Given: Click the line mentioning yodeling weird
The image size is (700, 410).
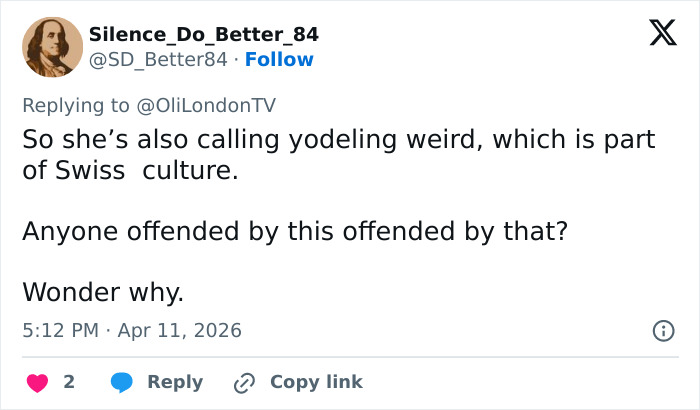Looking at the screenshot, I should pyautogui.click(x=338, y=139).
